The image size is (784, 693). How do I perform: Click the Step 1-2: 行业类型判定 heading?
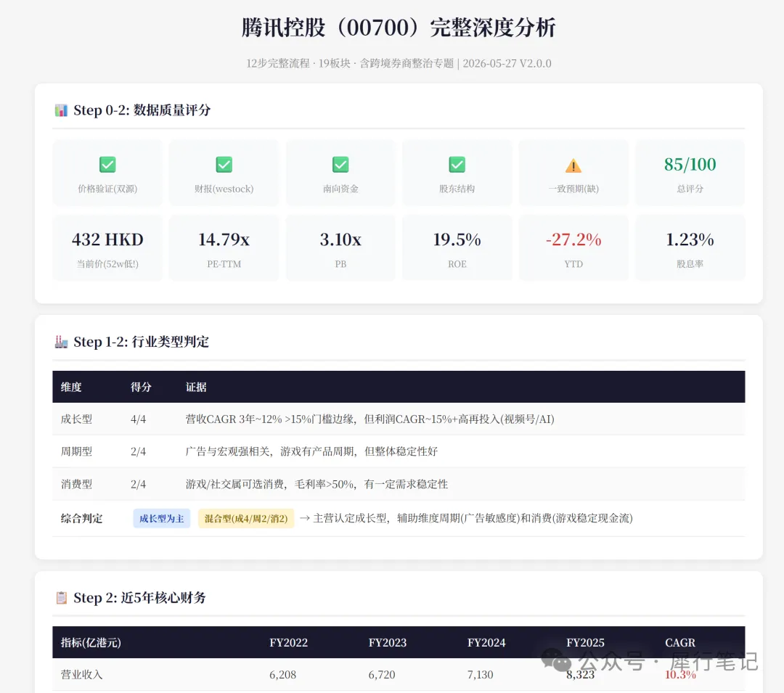point(141,342)
